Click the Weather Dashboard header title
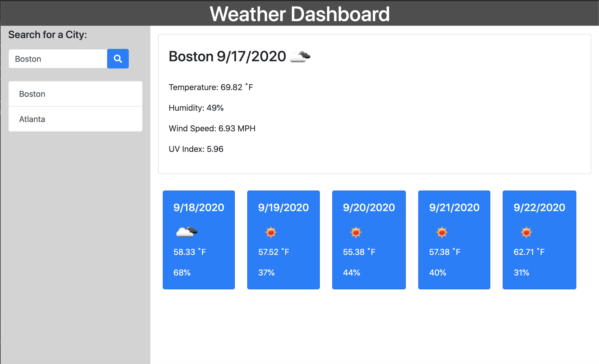Image resolution: width=599 pixels, height=364 pixels. [299, 14]
